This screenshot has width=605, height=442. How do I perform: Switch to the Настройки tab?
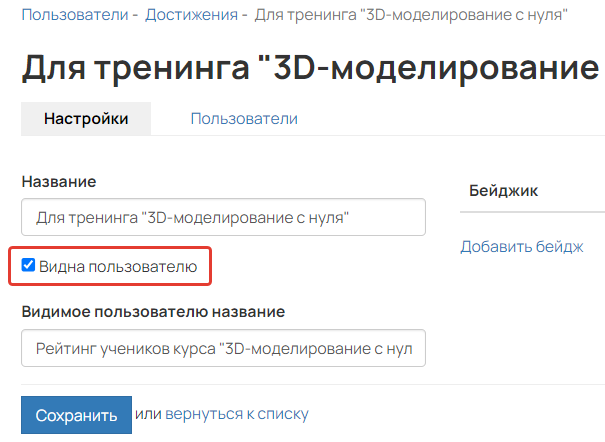coord(86,119)
